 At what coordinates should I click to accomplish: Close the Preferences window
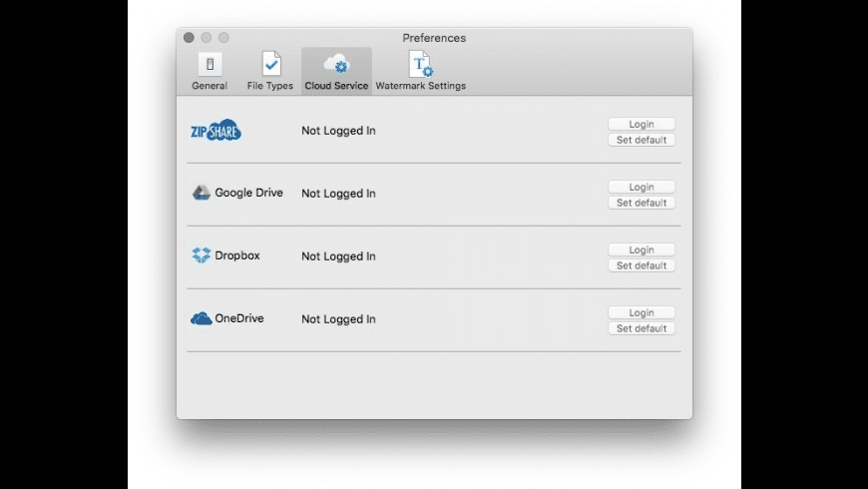click(189, 38)
